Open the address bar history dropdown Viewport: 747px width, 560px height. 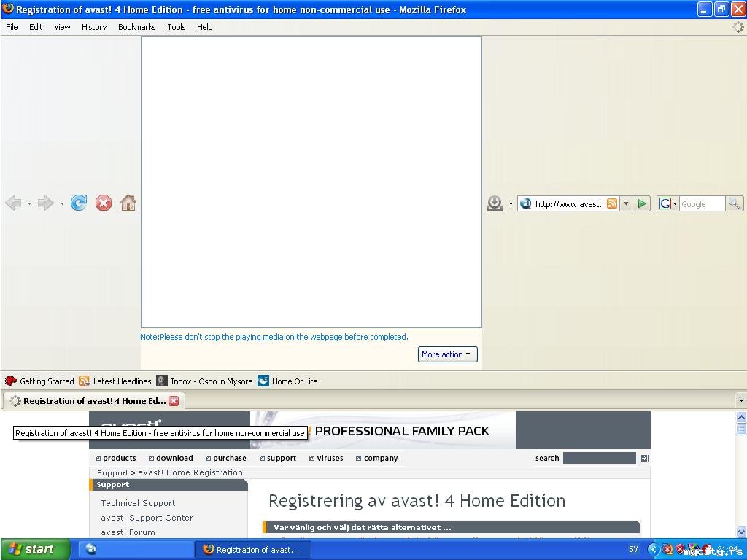[x=626, y=204]
